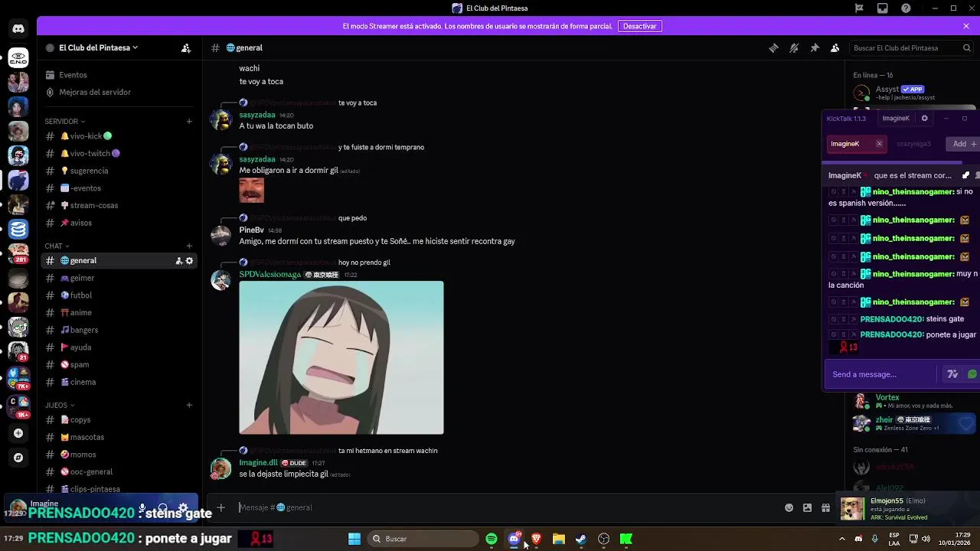Open server name dropdown El Club del Pintaesa
This screenshot has width=980, height=551.
pyautogui.click(x=98, y=47)
